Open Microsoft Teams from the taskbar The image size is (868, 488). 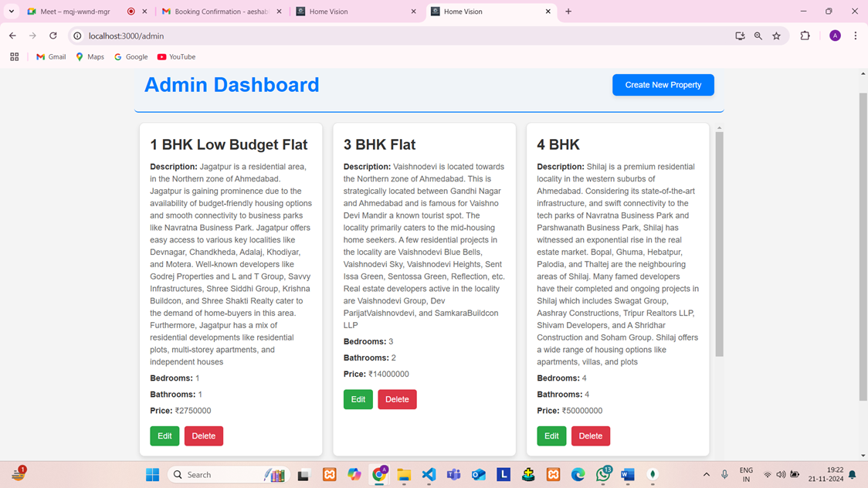click(x=453, y=474)
